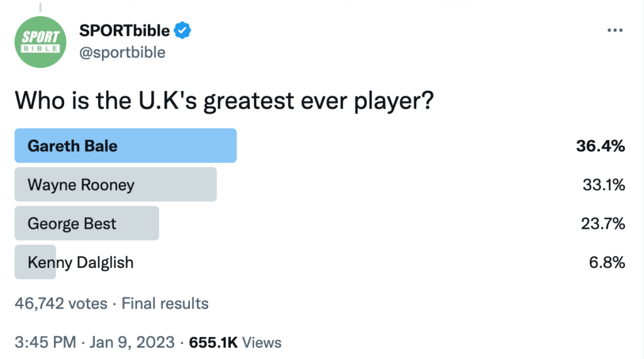Click the 23.7% result percentage
644x359 pixels.
pyautogui.click(x=603, y=224)
